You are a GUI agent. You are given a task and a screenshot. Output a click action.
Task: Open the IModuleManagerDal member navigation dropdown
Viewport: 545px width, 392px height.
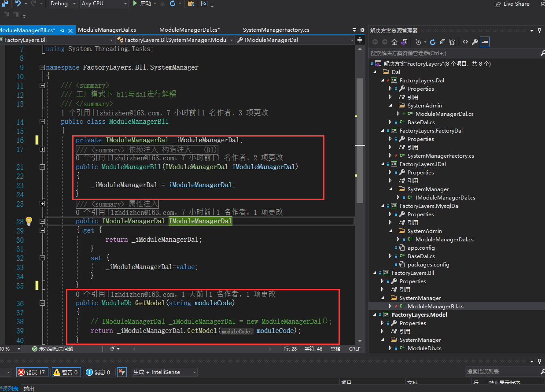coord(296,40)
